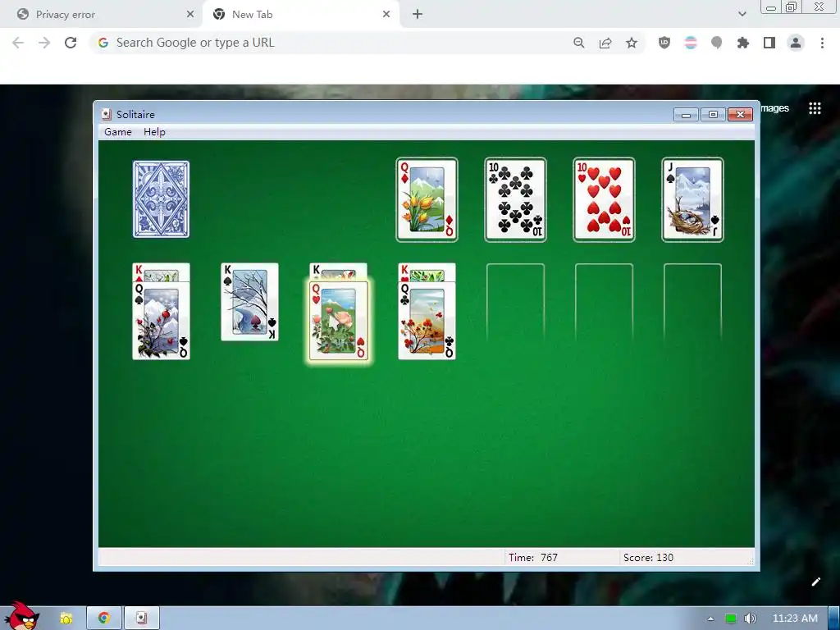Switch to the New Tab tab
Screen dimensions: 840x630
(x=301, y=15)
